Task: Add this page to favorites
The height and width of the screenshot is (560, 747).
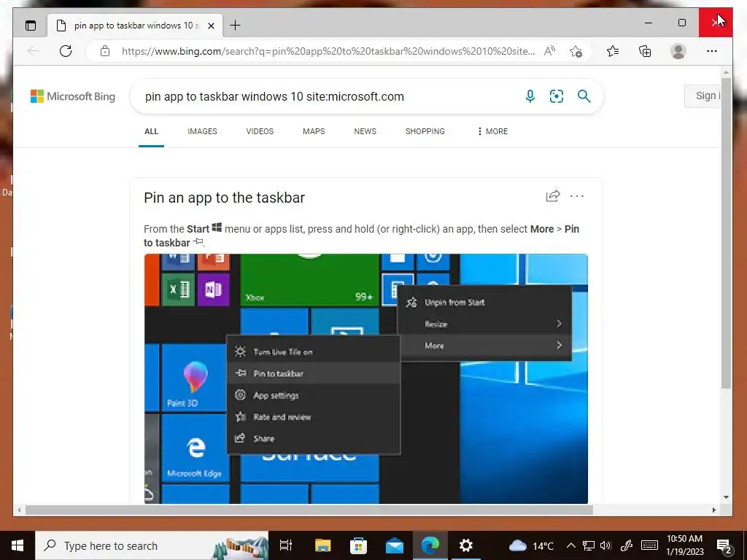Action: click(x=576, y=51)
